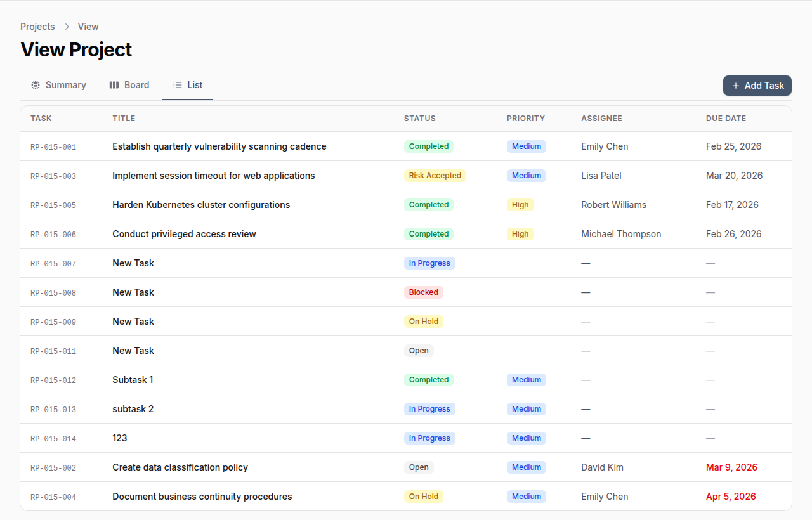Click the Status column header
This screenshot has width=812, height=520.
click(x=419, y=119)
